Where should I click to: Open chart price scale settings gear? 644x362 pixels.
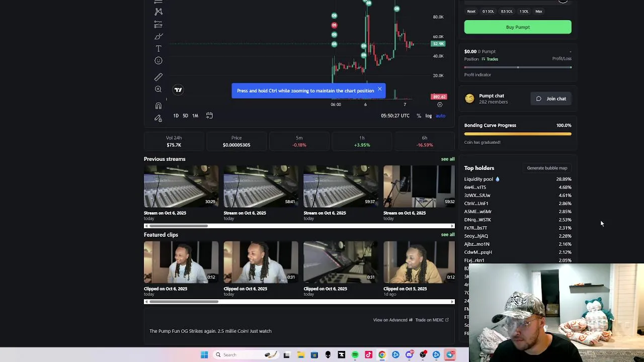click(x=440, y=105)
